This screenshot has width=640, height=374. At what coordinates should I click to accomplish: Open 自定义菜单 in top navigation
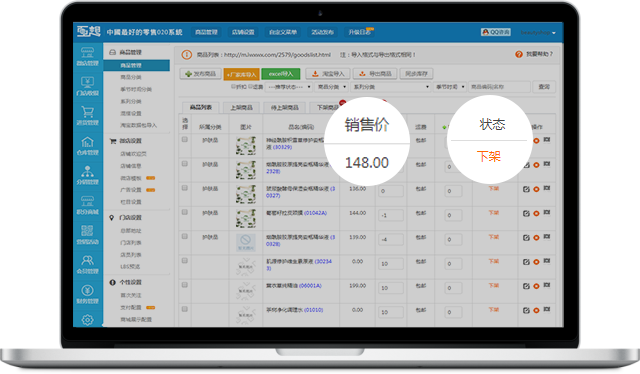(282, 32)
